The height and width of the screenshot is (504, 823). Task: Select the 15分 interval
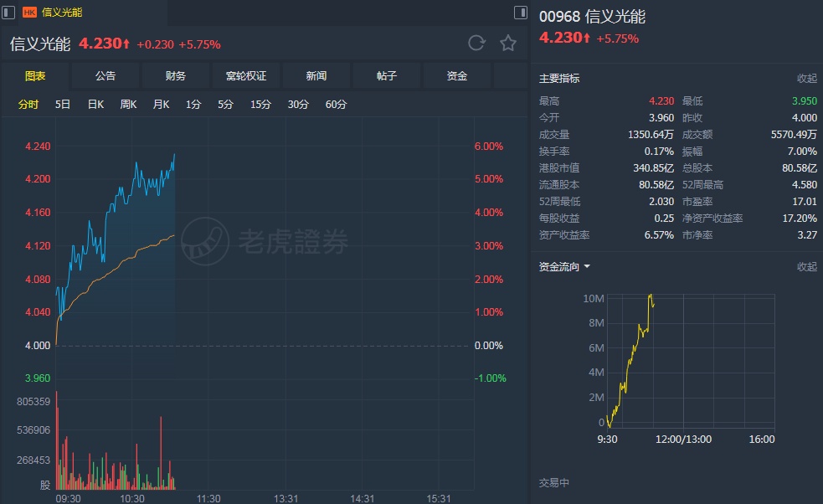[260, 105]
